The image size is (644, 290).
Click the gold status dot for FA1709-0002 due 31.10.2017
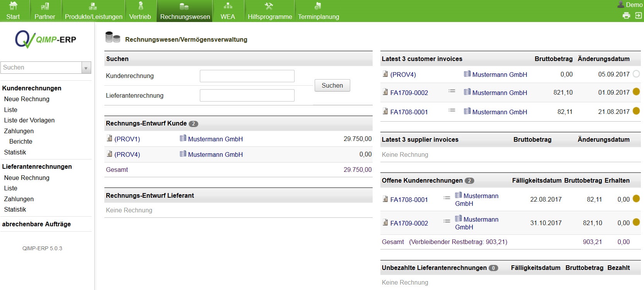click(636, 222)
